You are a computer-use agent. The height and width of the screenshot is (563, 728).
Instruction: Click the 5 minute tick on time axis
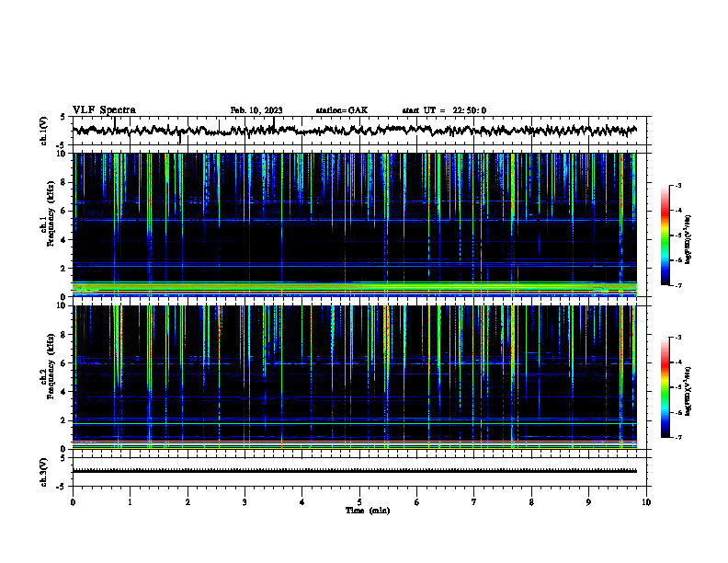359,502
